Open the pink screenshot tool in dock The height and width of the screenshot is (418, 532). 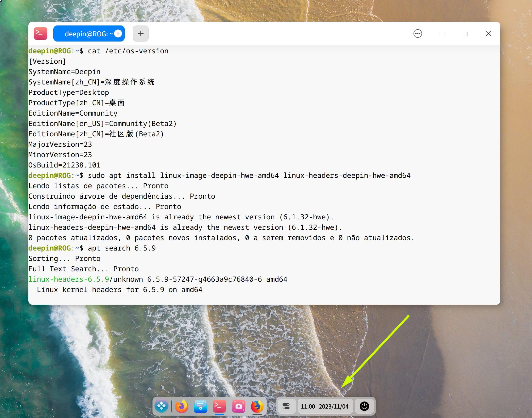click(x=238, y=406)
